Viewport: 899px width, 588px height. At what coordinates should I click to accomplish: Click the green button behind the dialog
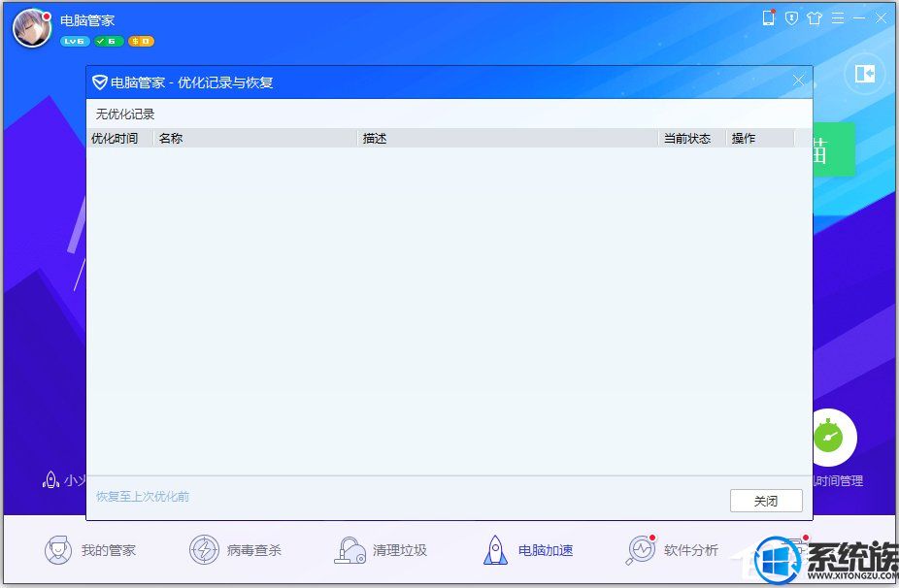tap(834, 149)
